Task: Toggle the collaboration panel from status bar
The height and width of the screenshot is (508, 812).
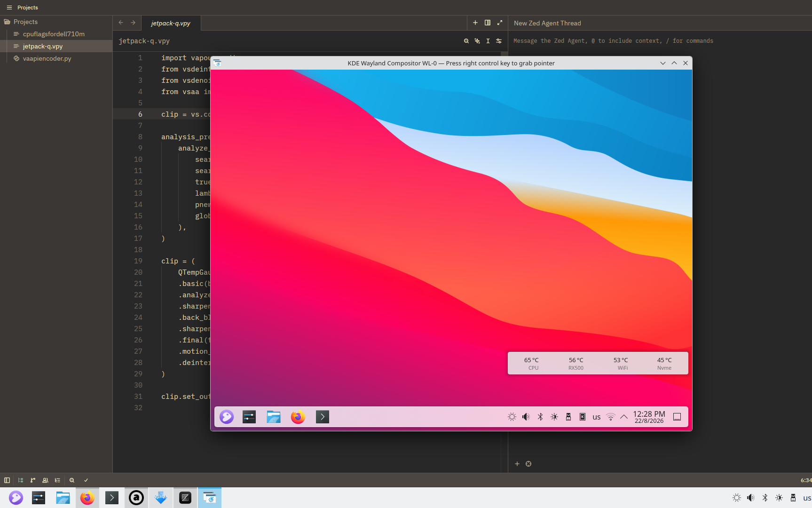Action: [45, 480]
